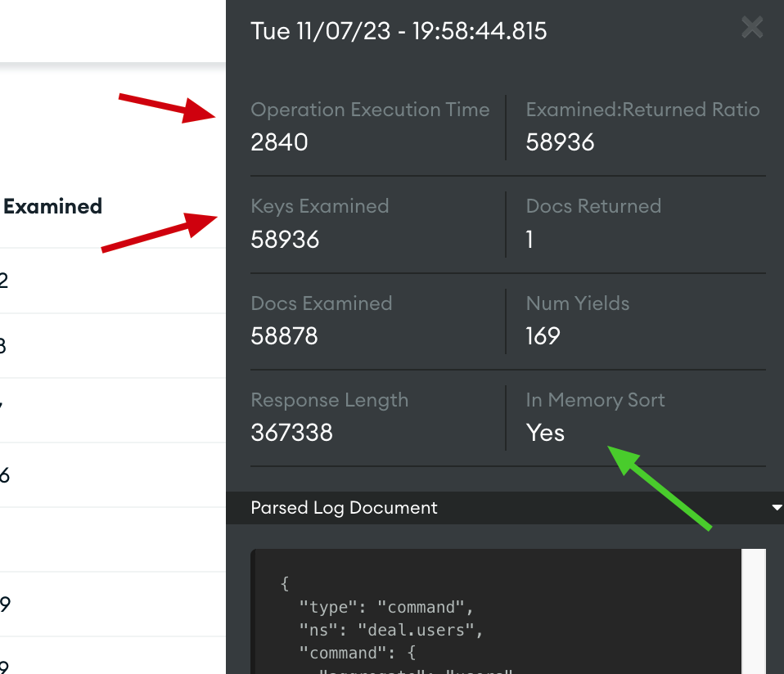Click the timestamp title of the panel
The width and height of the screenshot is (784, 674).
399,31
